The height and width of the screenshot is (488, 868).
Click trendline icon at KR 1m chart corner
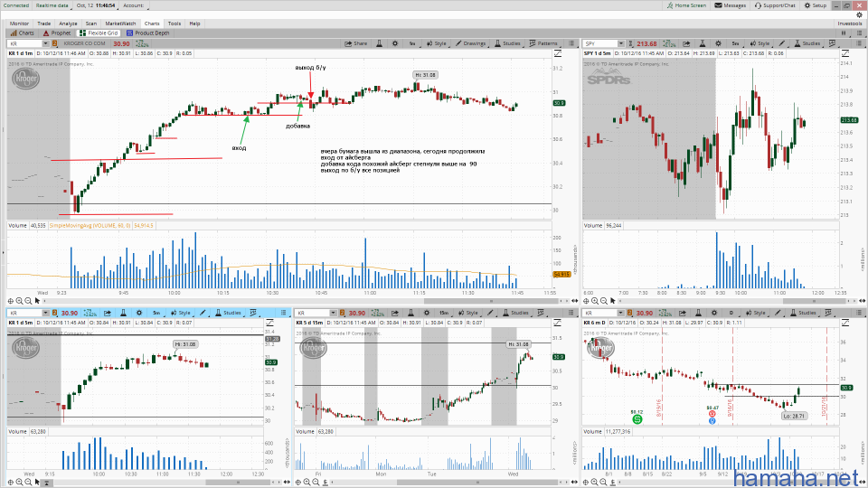(558, 53)
